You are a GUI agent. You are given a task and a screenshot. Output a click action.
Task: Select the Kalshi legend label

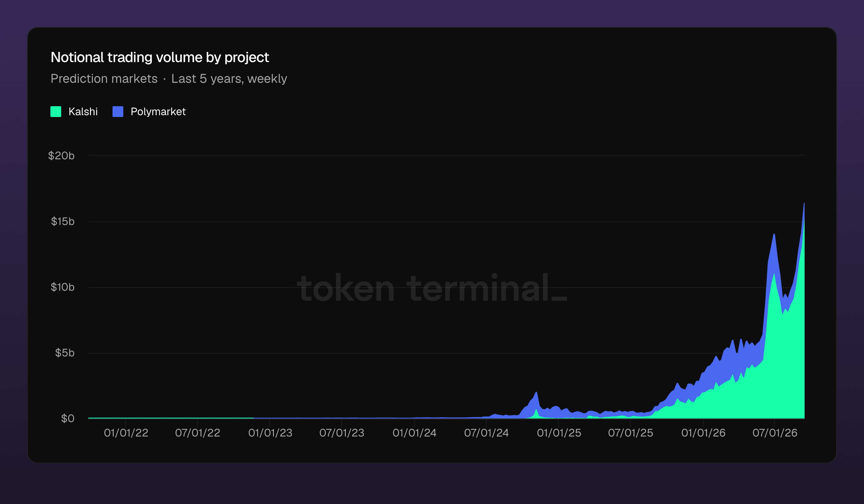(x=83, y=111)
